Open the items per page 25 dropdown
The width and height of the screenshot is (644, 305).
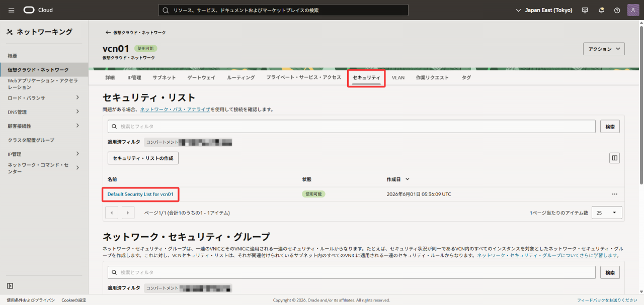[607, 213]
